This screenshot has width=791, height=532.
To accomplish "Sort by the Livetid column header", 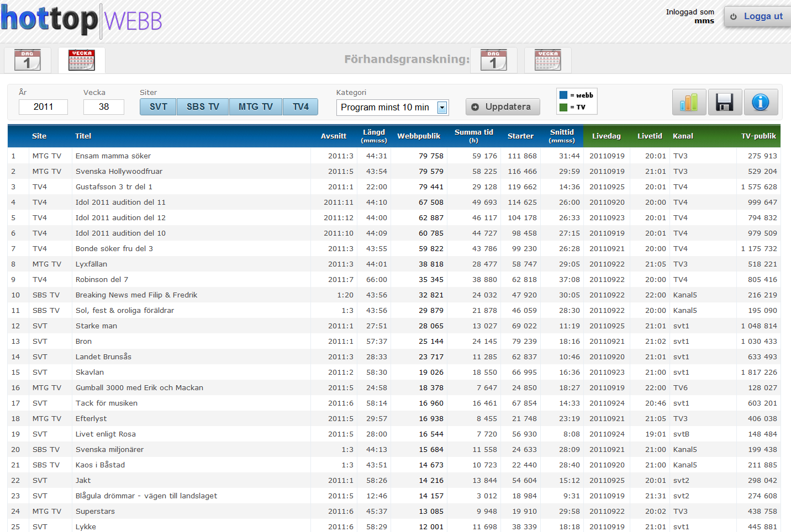I will click(650, 136).
